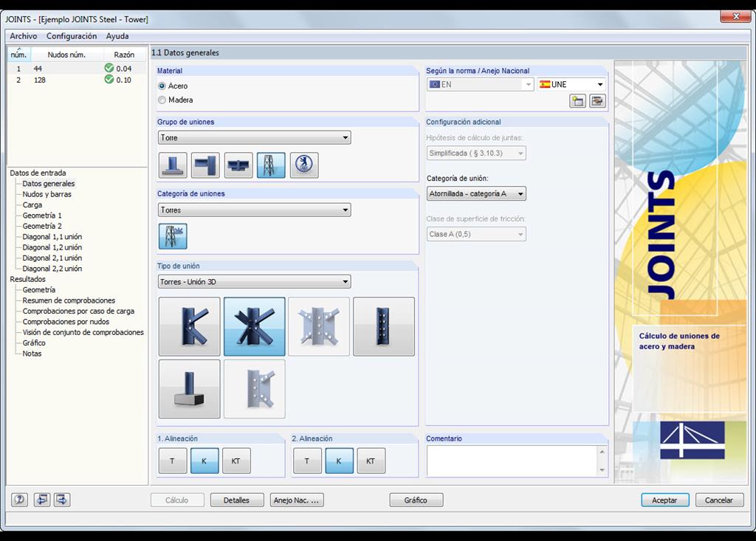This screenshot has height=541, width=756.
Task: Click green check for node 128
Action: (109, 79)
